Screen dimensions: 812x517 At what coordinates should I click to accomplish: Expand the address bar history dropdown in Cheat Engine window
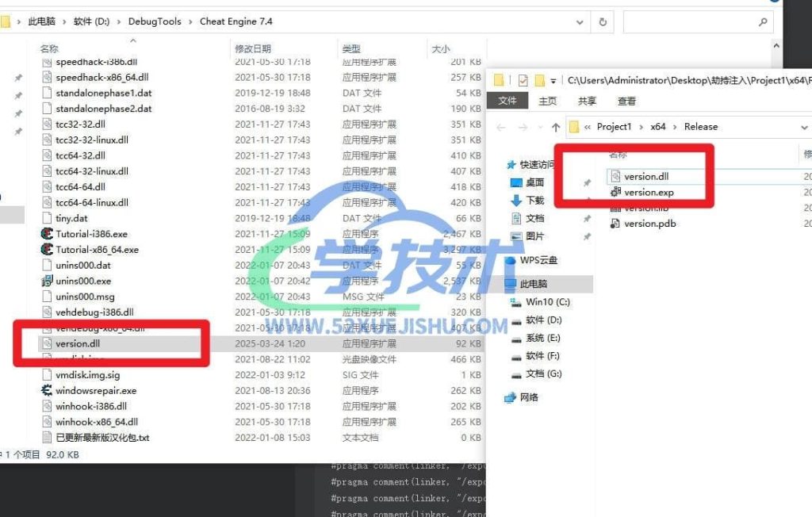[x=580, y=22]
